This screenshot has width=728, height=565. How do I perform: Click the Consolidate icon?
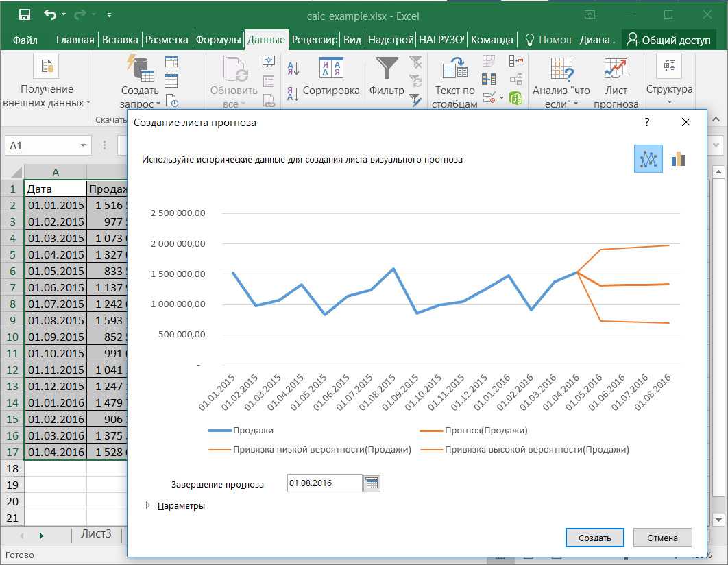pyautogui.click(x=515, y=61)
